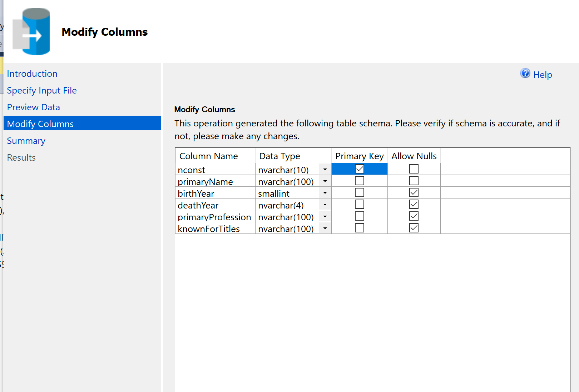The image size is (579, 392).
Task: Select the Summary step
Action: (26, 141)
